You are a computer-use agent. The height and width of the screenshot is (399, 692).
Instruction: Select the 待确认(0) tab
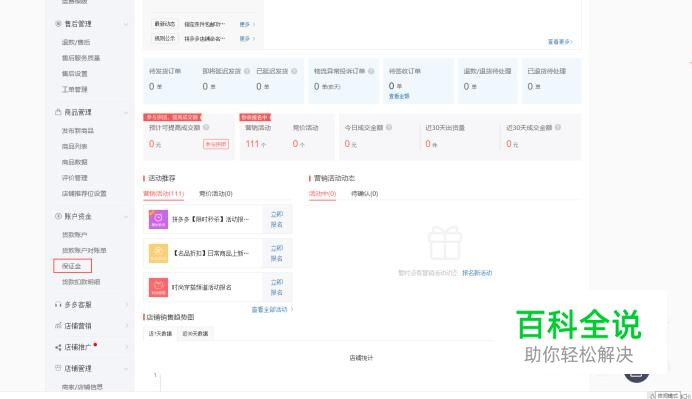[365, 194]
